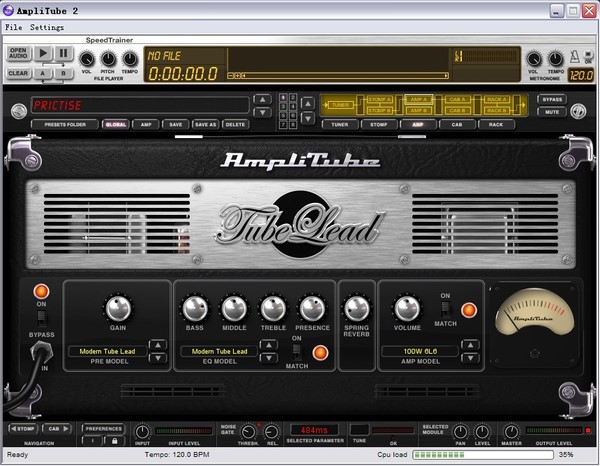Pause the SpeedTrainer audio player
This screenshot has width=600, height=466.
64,53
